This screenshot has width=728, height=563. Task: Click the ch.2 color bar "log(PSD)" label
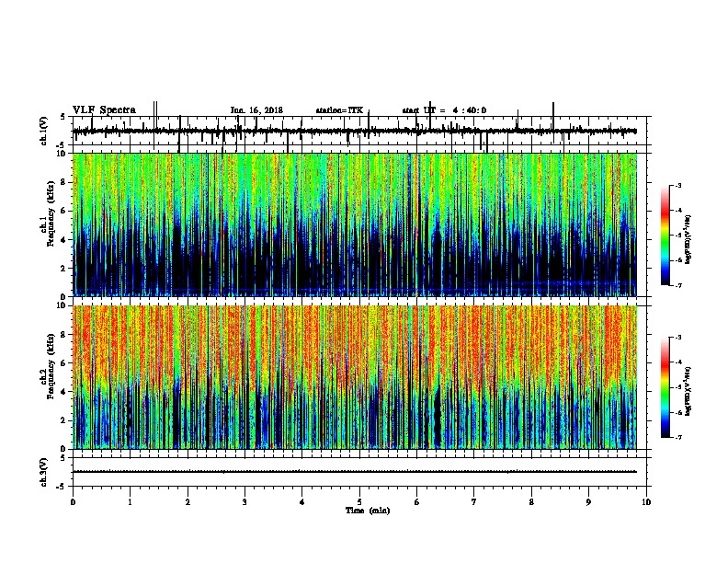688,391
